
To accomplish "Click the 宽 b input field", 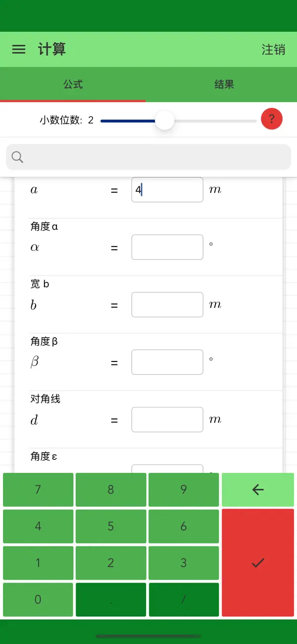I will (167, 304).
